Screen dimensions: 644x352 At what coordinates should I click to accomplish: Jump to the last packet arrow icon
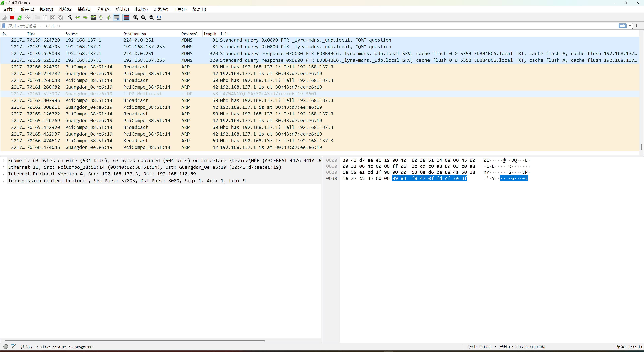[109, 17]
